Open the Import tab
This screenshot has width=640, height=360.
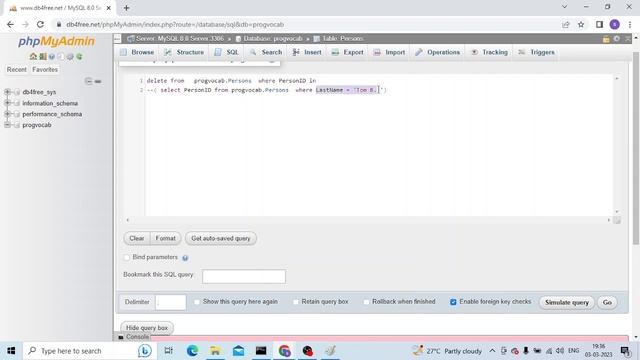click(x=389, y=52)
